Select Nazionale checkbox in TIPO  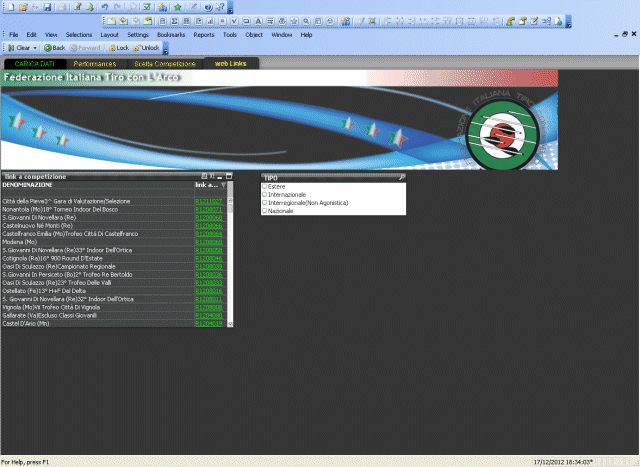click(x=264, y=211)
